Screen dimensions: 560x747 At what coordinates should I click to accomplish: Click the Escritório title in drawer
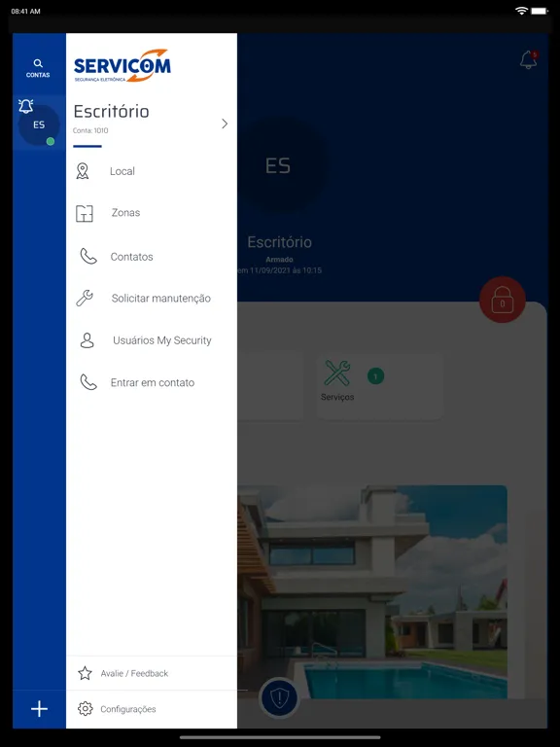(x=112, y=112)
